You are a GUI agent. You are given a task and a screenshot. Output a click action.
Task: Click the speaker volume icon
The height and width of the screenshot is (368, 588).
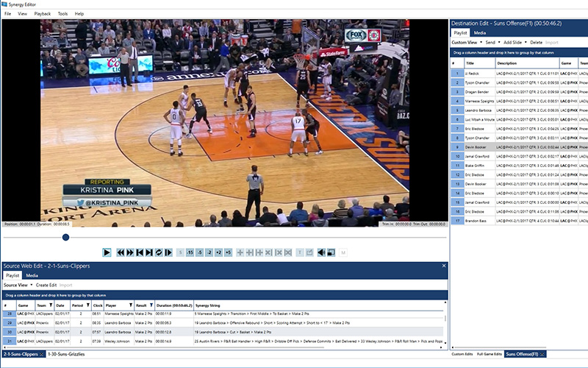(x=321, y=252)
